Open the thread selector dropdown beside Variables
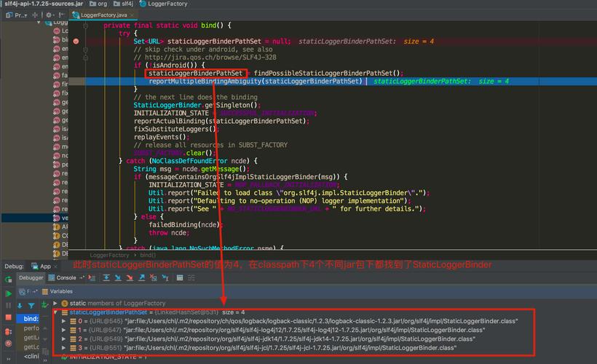The image size is (597, 364). pos(28,292)
